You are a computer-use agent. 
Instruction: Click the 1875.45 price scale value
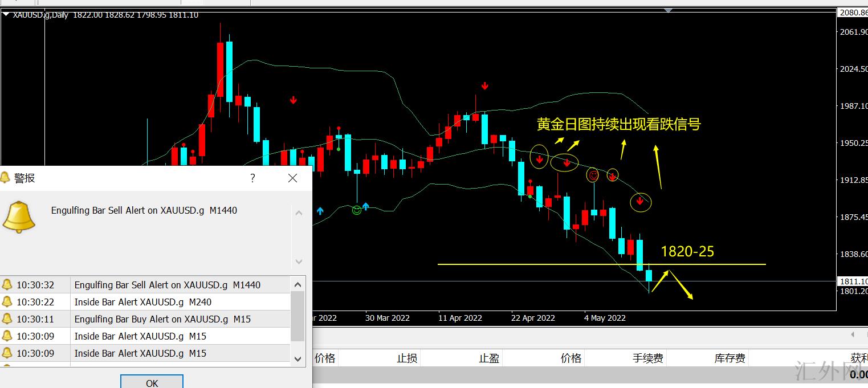[853, 217]
